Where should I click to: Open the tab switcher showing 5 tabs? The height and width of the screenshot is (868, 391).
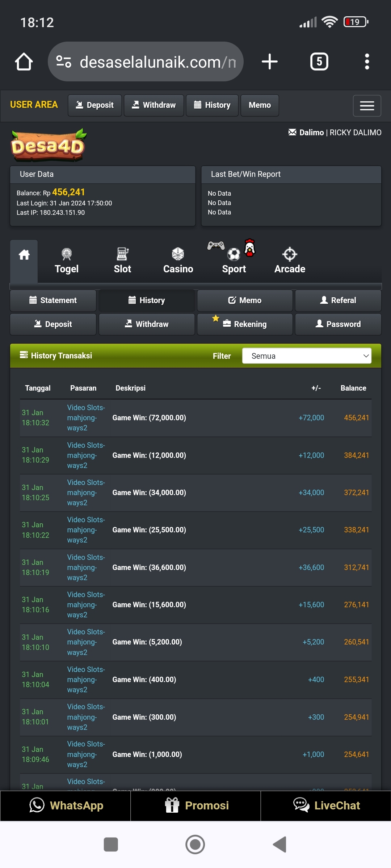pyautogui.click(x=319, y=61)
